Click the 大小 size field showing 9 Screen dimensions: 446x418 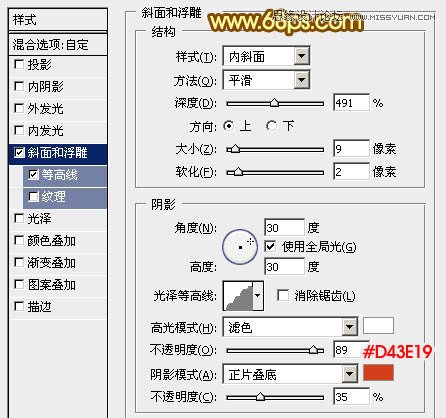click(351, 148)
